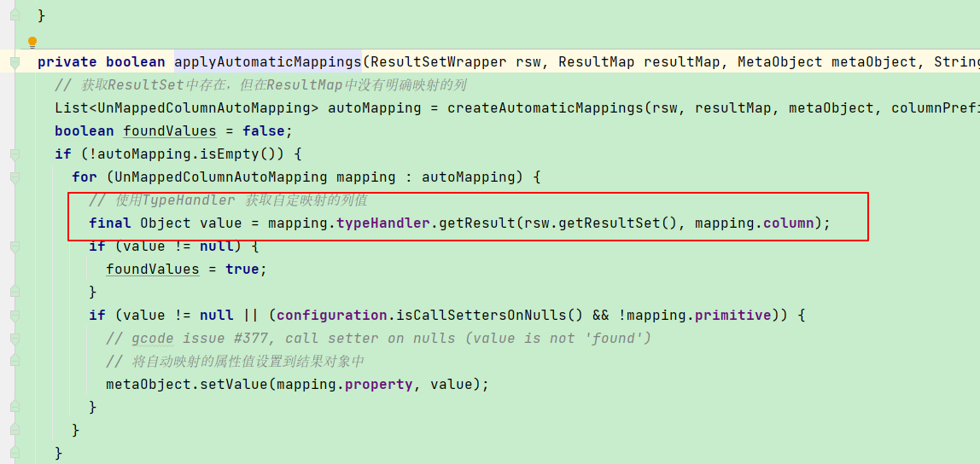Image resolution: width=980 pixels, height=464 pixels.
Task: Click 'MetaObject' parameter type in signature
Action: 779,61
